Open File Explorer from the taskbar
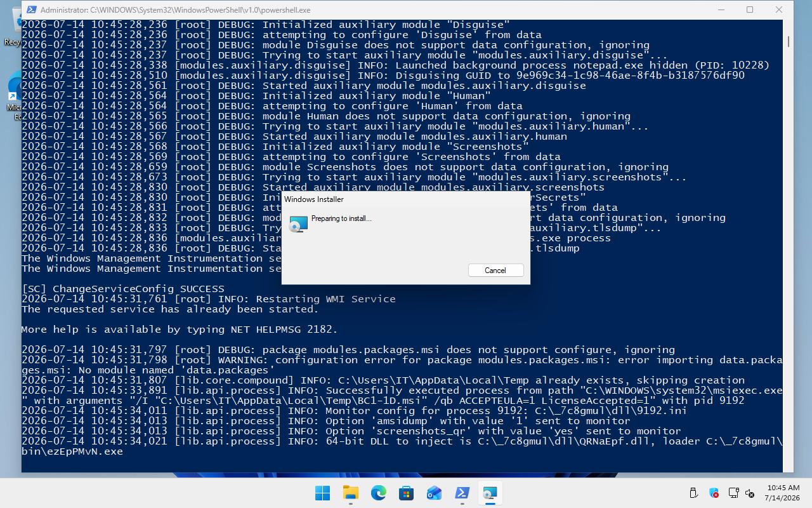 point(350,493)
